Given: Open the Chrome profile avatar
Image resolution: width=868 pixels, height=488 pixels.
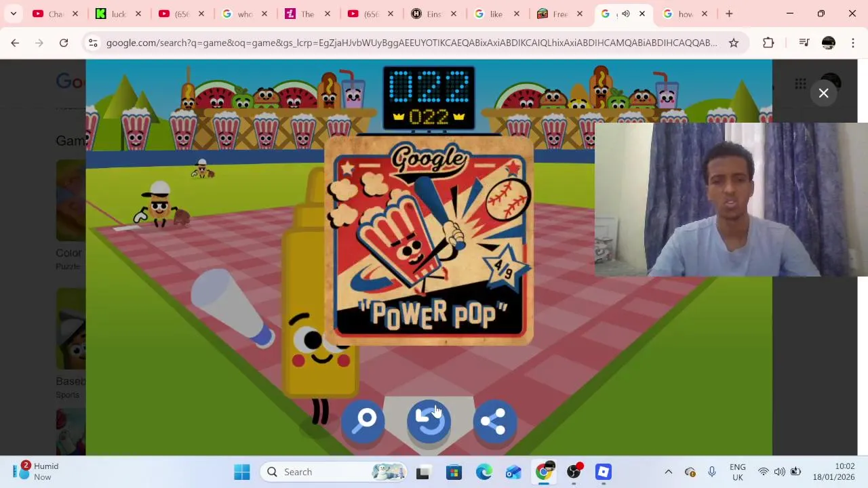Looking at the screenshot, I should [x=829, y=43].
